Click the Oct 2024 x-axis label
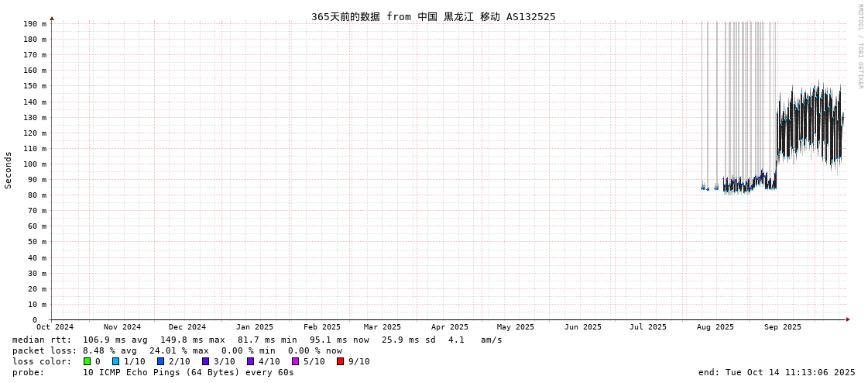This screenshot has height=383, width=868. tap(55, 327)
